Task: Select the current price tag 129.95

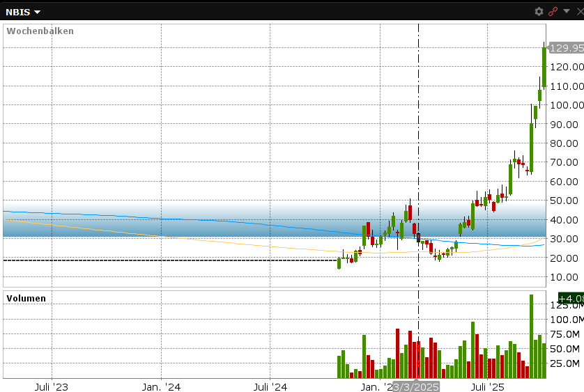Action: 567,48
